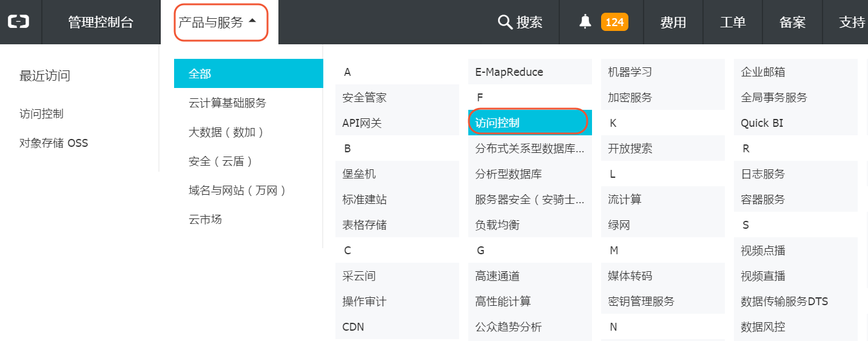Open 流计算 service
868x341 pixels.
pyautogui.click(x=663, y=199)
